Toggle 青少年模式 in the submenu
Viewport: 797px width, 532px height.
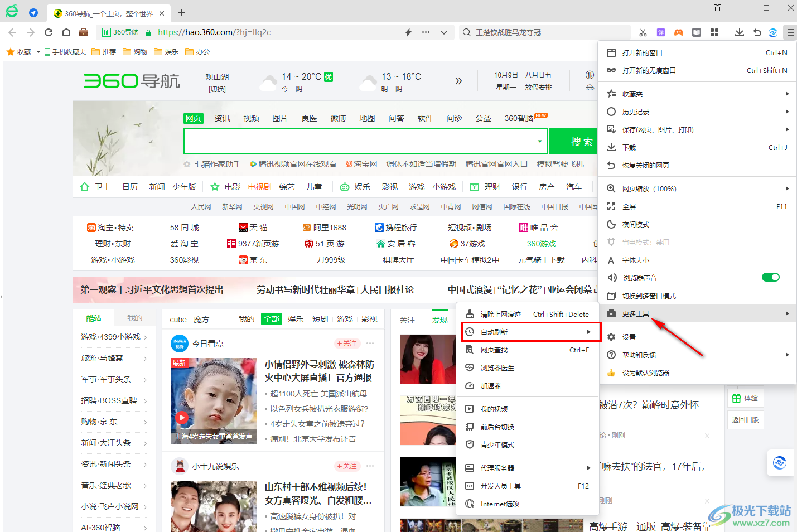coord(528,444)
